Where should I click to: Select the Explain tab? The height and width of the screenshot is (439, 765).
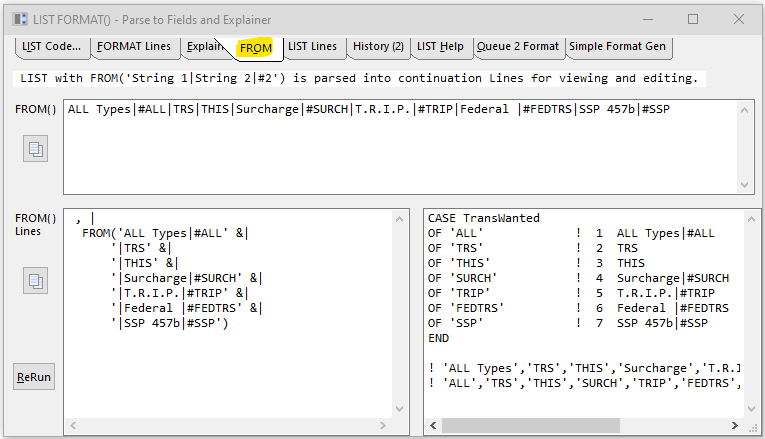[x=205, y=47]
